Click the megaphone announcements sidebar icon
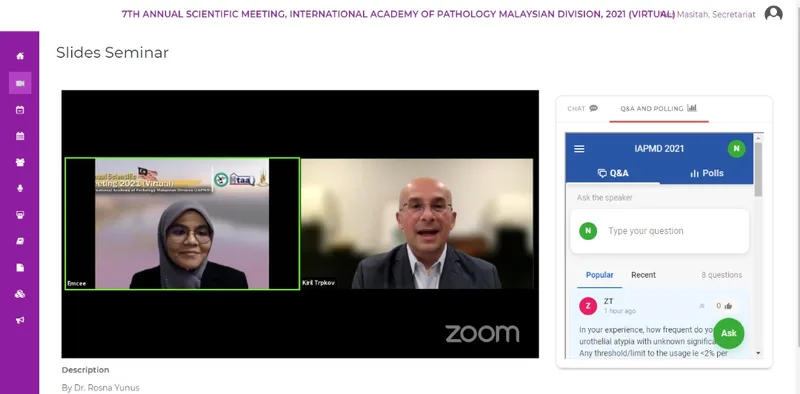Viewport: 800px width, 394px height. (x=20, y=320)
